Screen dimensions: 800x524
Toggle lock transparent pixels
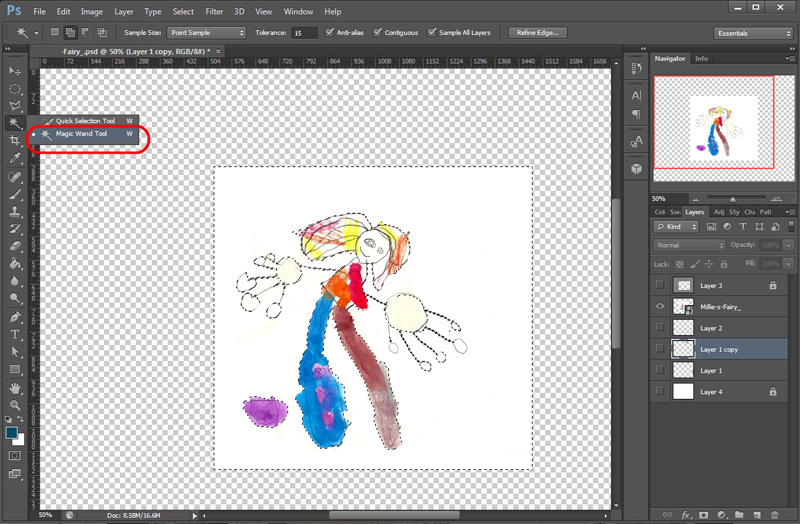click(680, 264)
